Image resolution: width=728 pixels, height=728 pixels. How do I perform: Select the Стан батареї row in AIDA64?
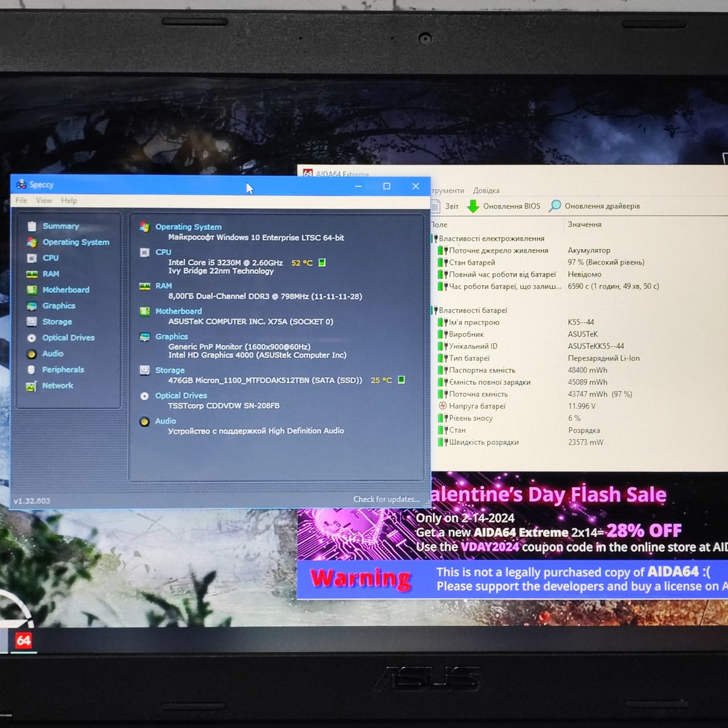coord(580,262)
